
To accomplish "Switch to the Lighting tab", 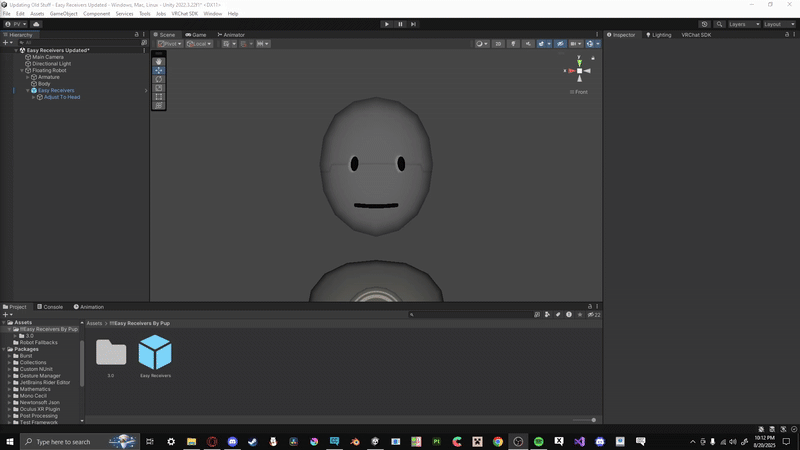I will 660,35.
